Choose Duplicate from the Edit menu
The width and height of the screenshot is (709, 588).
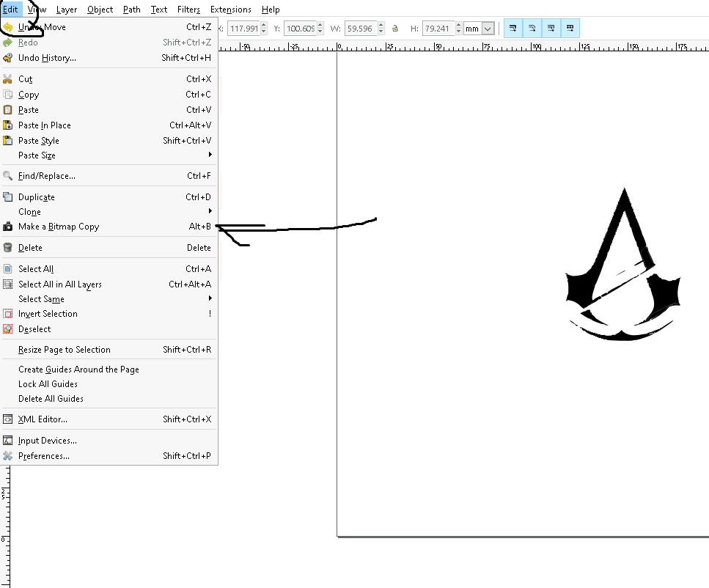[37, 197]
